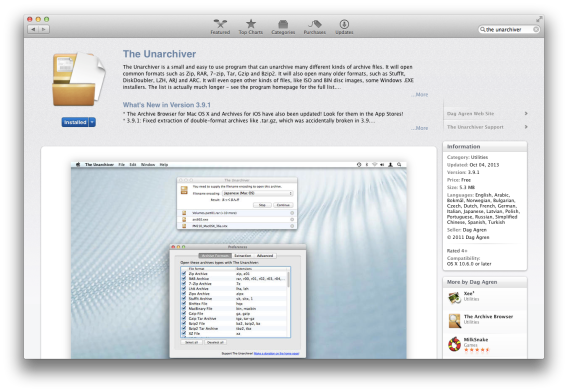This screenshot has height=392, width=568.
Task: Expand the Installed button dropdown arrow
Action: coord(92,122)
